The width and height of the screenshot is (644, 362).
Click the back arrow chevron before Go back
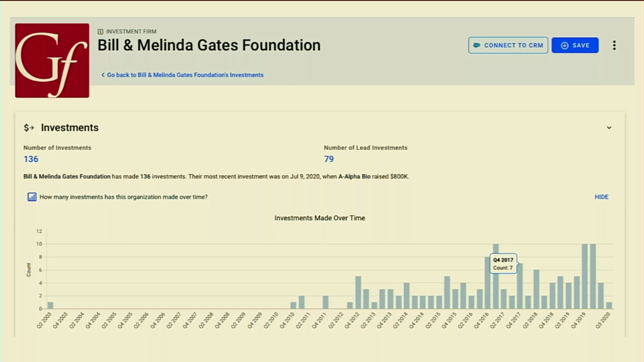103,75
